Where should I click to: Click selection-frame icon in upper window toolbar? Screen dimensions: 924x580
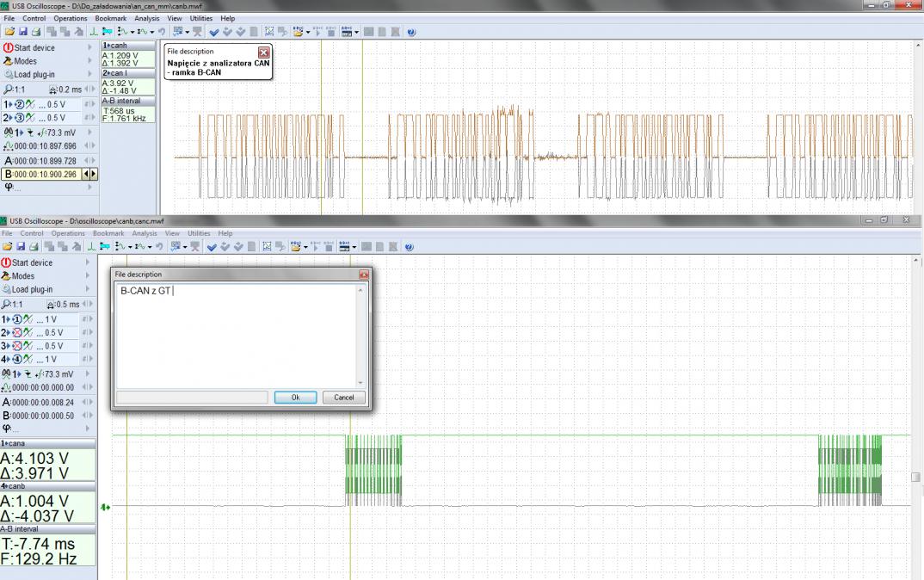(x=269, y=32)
